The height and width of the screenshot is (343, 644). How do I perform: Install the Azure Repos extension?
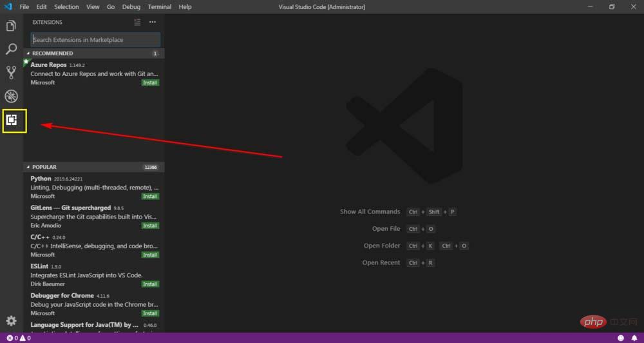pos(150,83)
